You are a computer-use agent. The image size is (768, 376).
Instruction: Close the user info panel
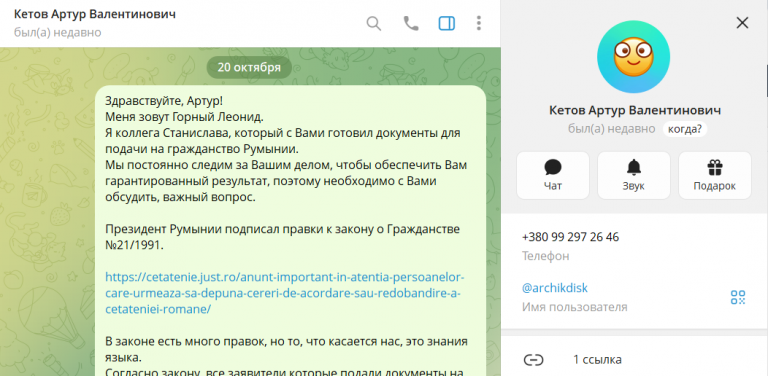pos(743,23)
